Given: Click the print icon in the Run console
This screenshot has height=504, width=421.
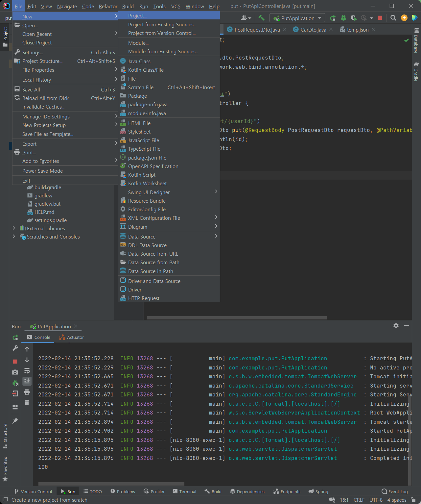Looking at the screenshot, I should (x=27, y=392).
